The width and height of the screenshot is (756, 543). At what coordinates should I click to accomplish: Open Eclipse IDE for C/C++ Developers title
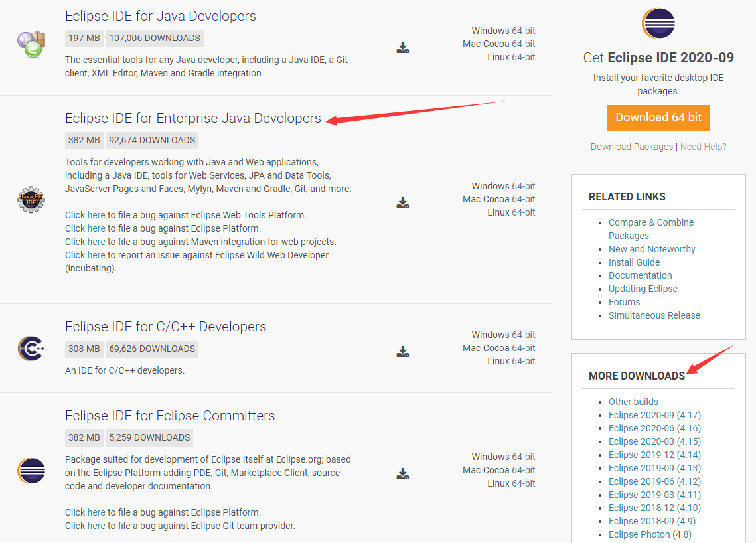165,327
